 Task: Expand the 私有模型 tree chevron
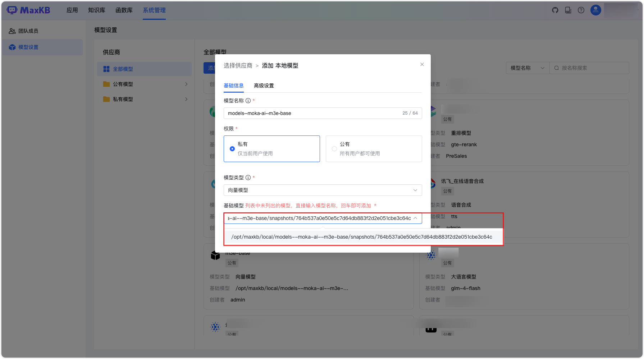pos(186,99)
